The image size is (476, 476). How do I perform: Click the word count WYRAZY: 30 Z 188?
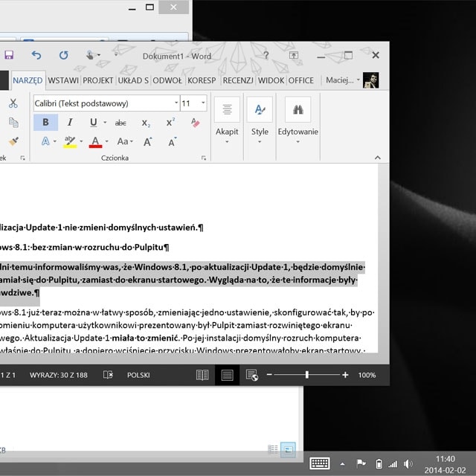[59, 375]
